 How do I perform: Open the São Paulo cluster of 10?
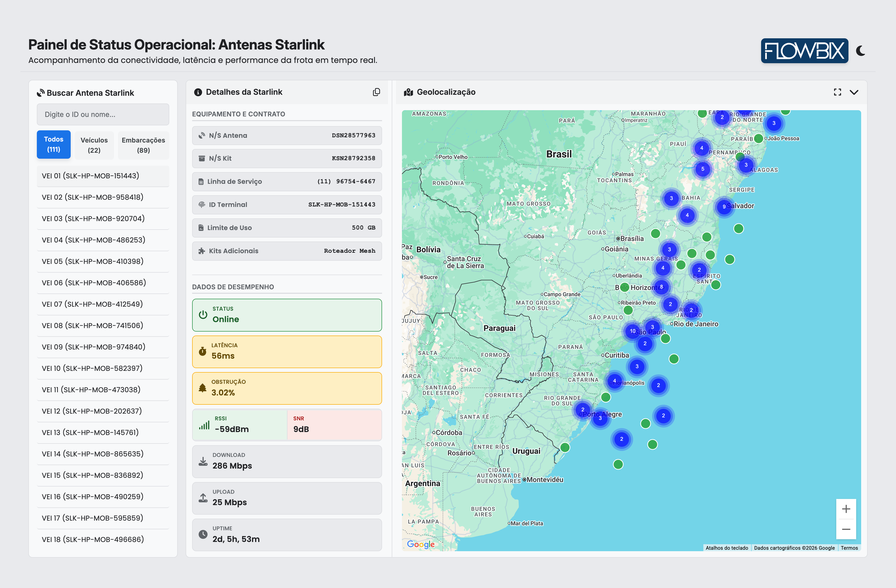[632, 331]
